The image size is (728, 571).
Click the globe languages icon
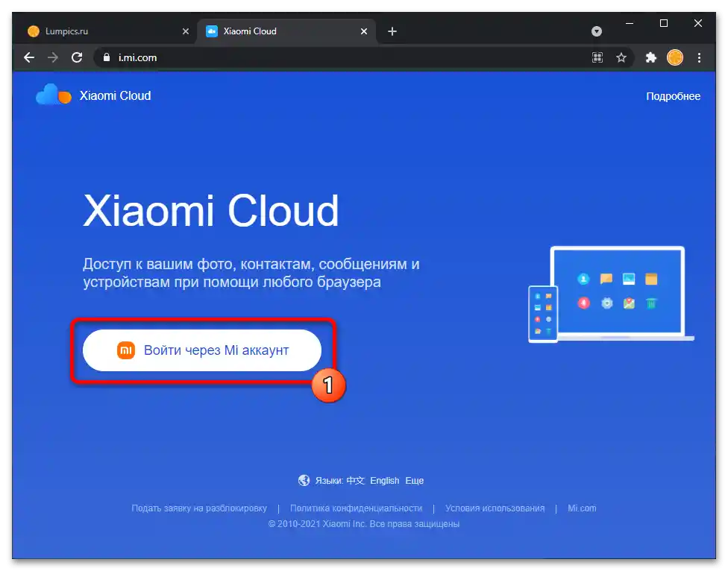[x=304, y=480]
